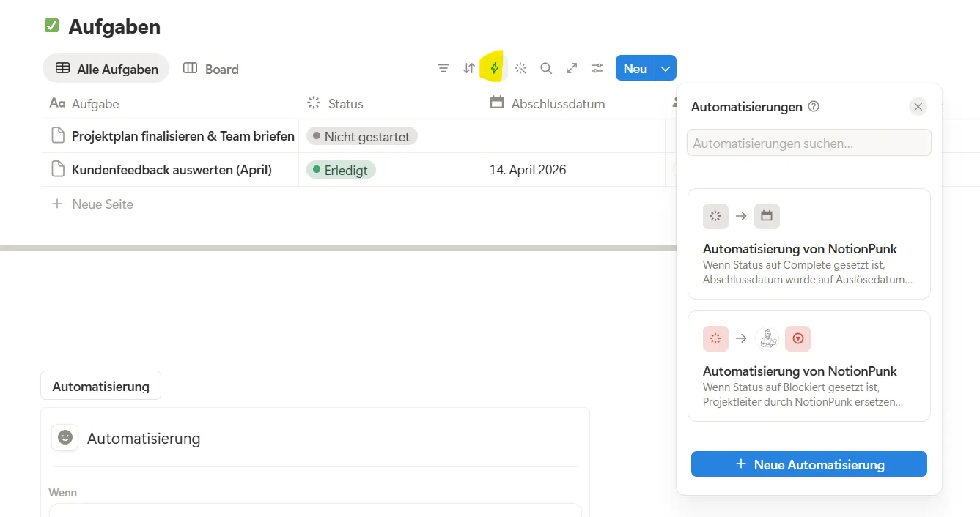Click the Automatisierung name field heading
Image resolution: width=980 pixels, height=517 pixels.
[x=144, y=438]
